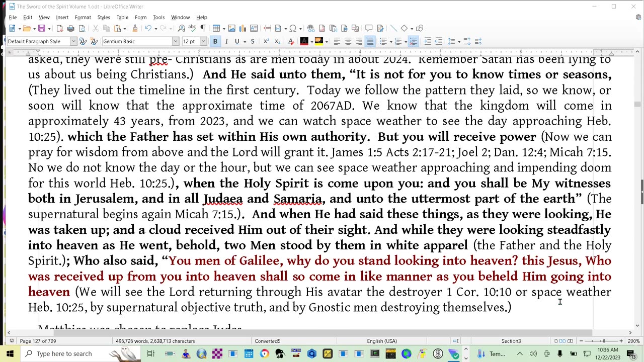The image size is (644, 362).
Task: Apply the font color swatch
Action: click(304, 41)
